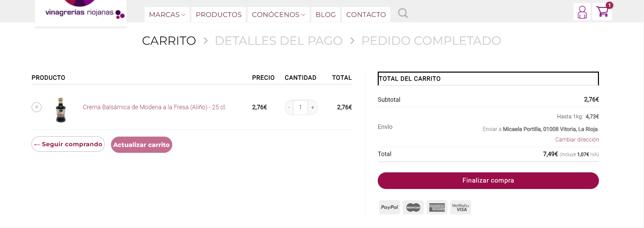
Task: Expand the MARCAS dropdown menu
Action: [x=167, y=15]
